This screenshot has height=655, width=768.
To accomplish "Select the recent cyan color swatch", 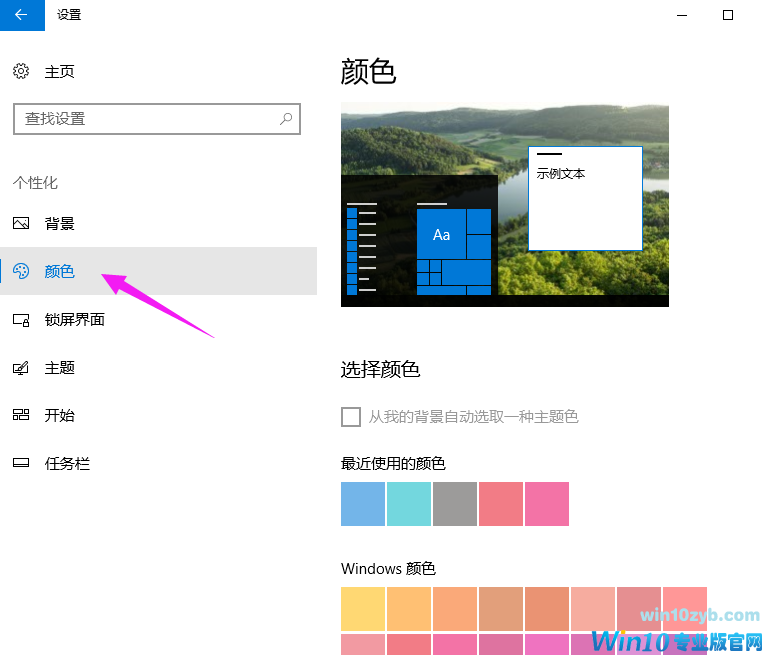I will (x=409, y=504).
